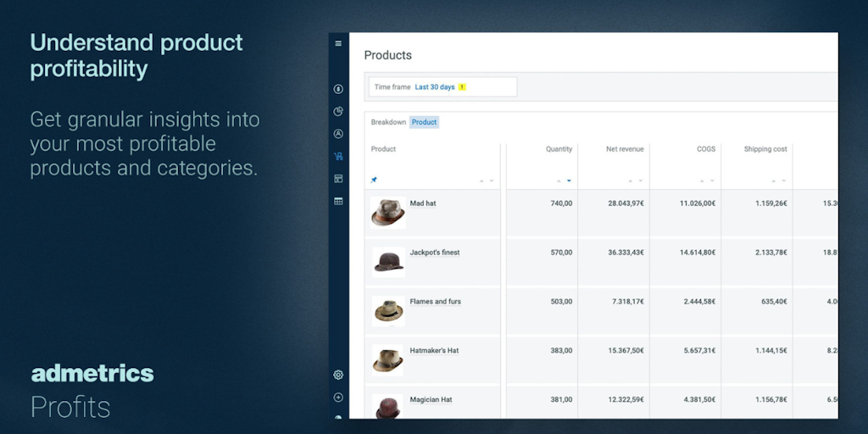The width and height of the screenshot is (868, 434).
Task: Select quantity value 740,00
Action: pos(561,203)
